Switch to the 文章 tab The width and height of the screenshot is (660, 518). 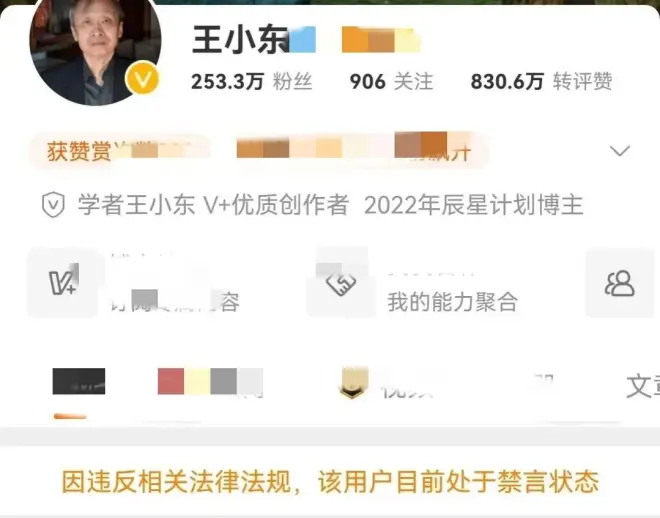tap(643, 386)
